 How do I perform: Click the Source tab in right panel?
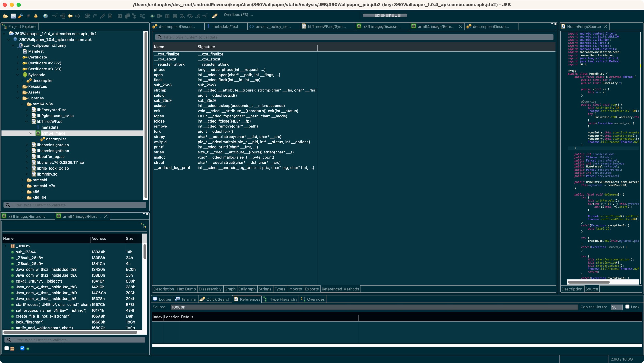pyautogui.click(x=591, y=289)
